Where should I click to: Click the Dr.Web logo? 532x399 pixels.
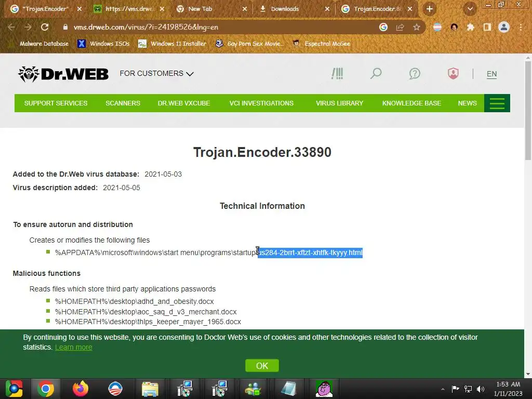point(63,74)
